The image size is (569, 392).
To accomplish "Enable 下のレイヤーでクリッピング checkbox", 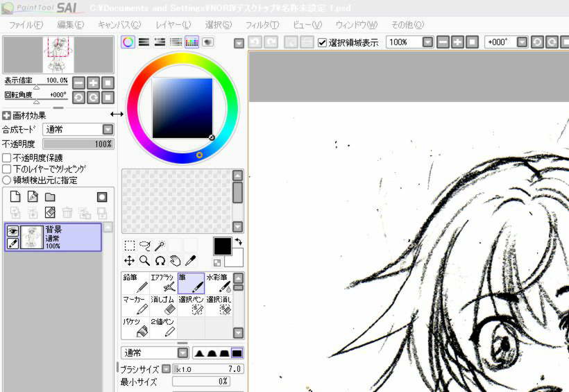I will click(6, 169).
